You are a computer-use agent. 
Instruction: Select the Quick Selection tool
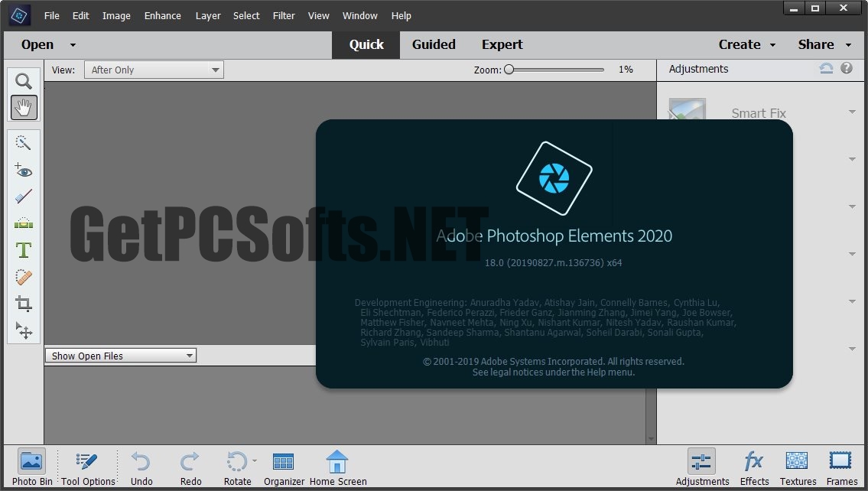(23, 143)
